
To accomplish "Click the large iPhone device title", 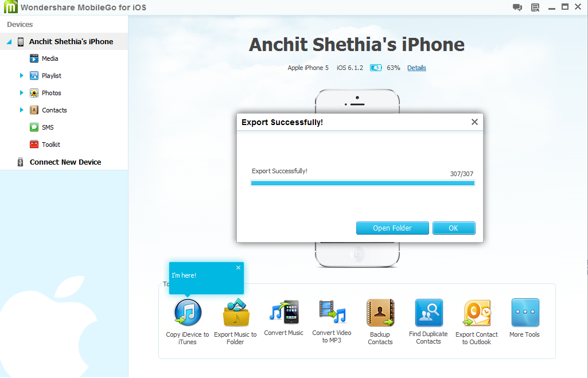I will click(x=357, y=45).
